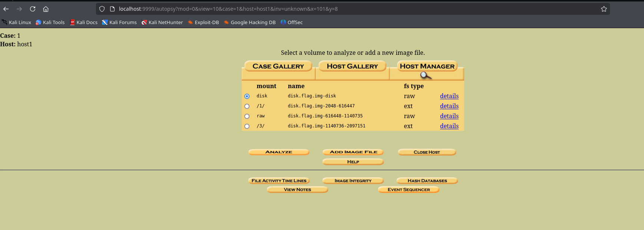Select the /3/ volume radio button

pos(247,126)
